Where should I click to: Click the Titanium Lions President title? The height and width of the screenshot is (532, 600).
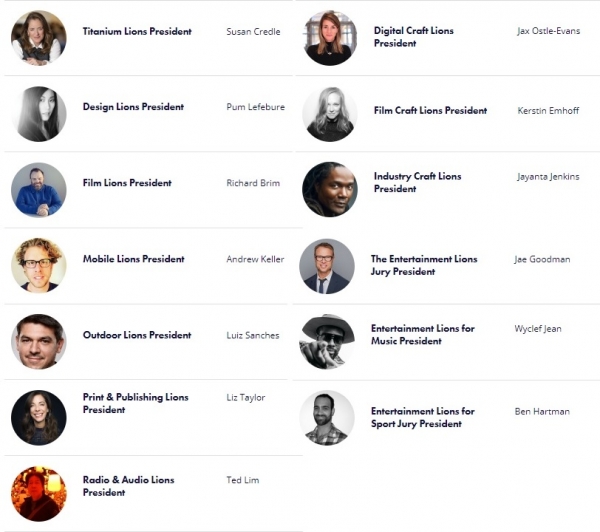137,31
